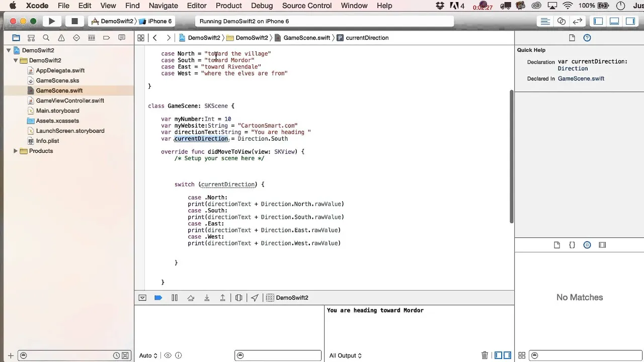644x362 pixels.
Task: Hide the debug area with arrow button
Action: [x=142, y=298]
